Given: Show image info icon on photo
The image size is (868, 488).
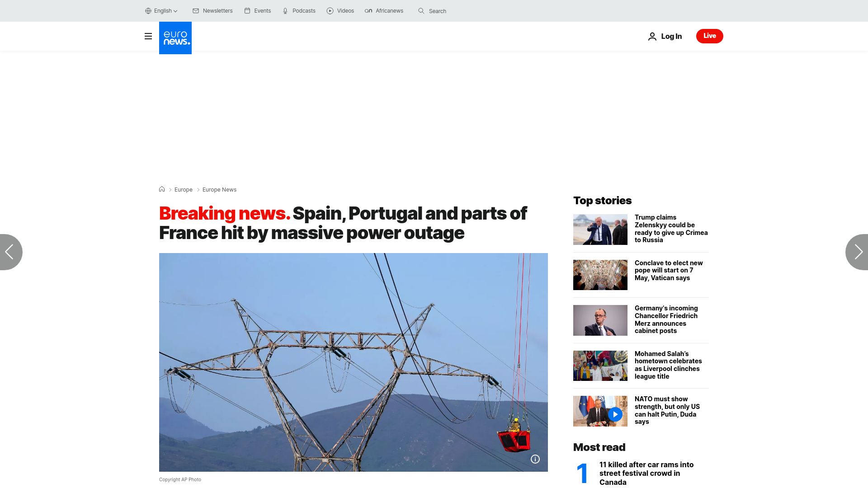Looking at the screenshot, I should click(x=535, y=459).
